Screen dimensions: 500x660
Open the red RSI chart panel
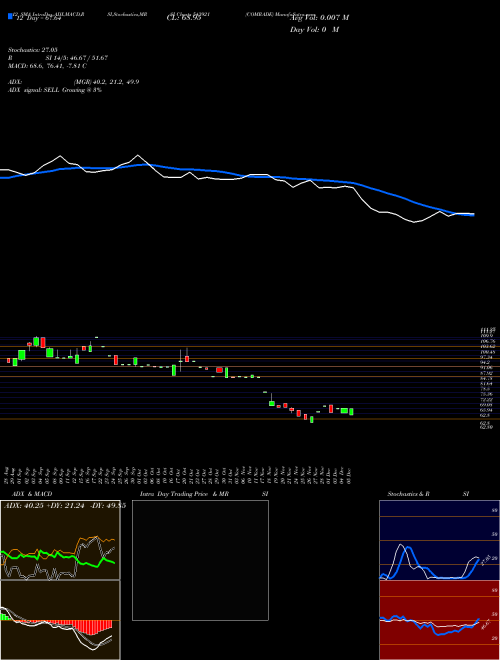point(439,620)
